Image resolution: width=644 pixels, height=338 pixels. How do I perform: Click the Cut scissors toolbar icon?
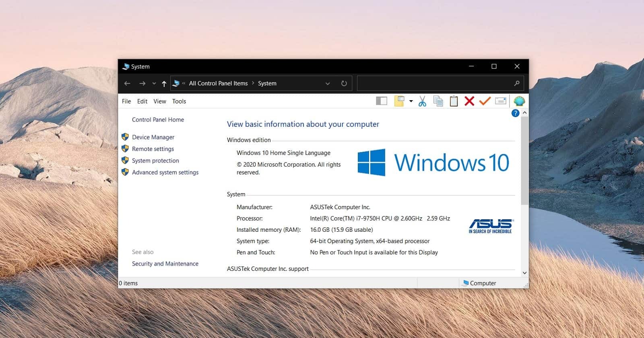pos(422,101)
